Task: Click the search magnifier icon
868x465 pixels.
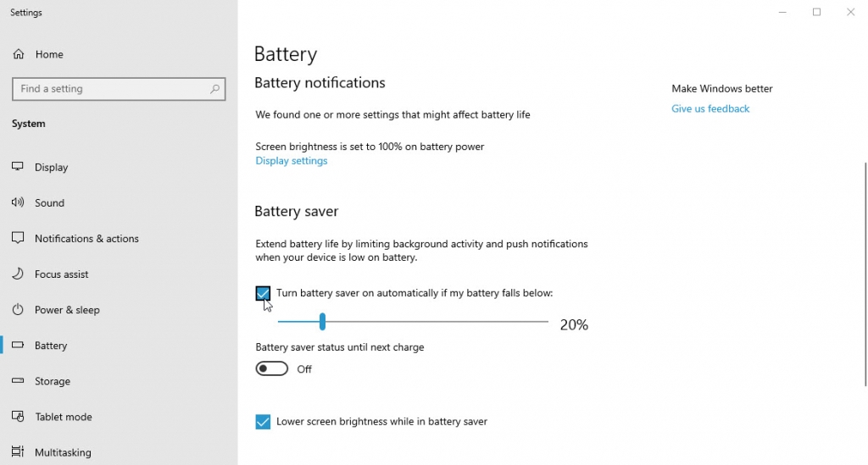Action: (x=215, y=89)
